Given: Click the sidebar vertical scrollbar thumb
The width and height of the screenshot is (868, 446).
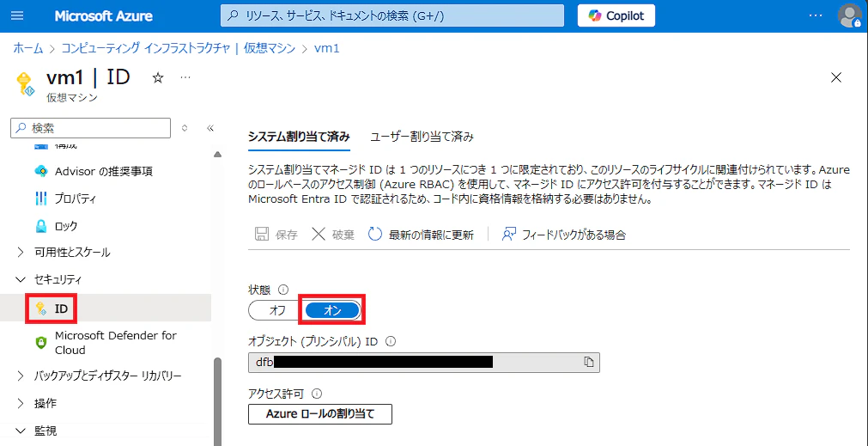Looking at the screenshot, I should click(217, 401).
